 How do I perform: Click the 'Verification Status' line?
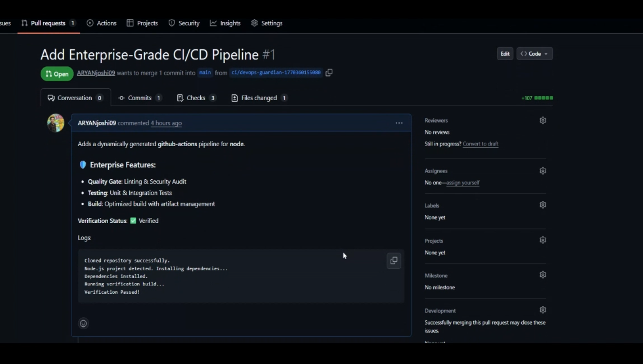(x=118, y=221)
